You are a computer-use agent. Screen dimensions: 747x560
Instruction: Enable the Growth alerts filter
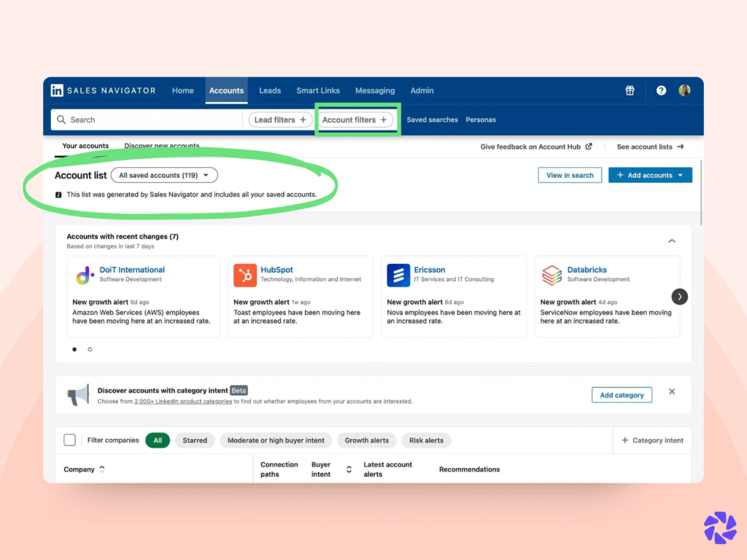(366, 440)
